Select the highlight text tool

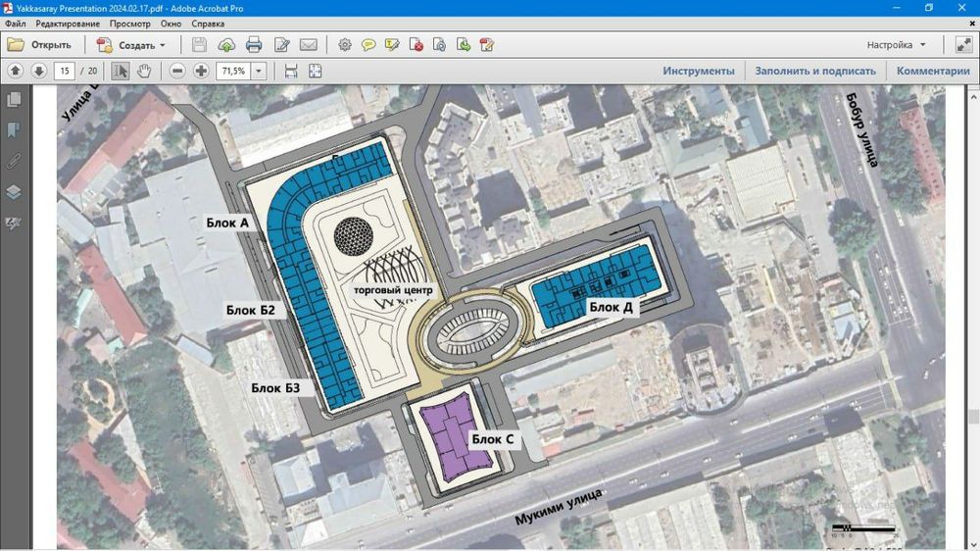392,45
